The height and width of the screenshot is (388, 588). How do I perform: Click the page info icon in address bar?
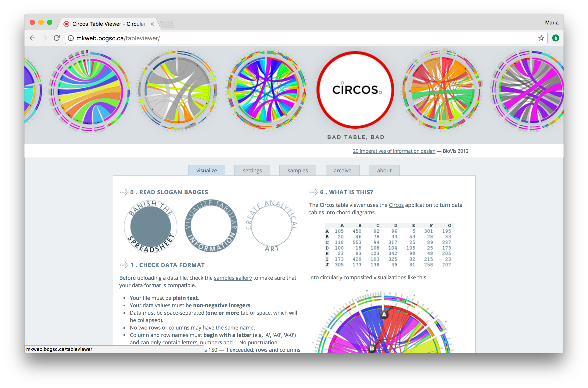click(70, 38)
